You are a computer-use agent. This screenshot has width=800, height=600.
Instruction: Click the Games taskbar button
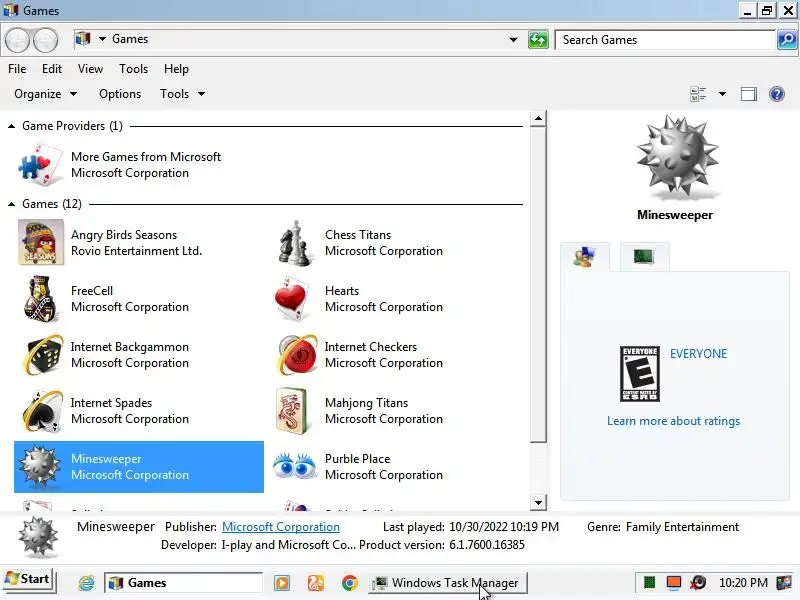pyautogui.click(x=183, y=583)
